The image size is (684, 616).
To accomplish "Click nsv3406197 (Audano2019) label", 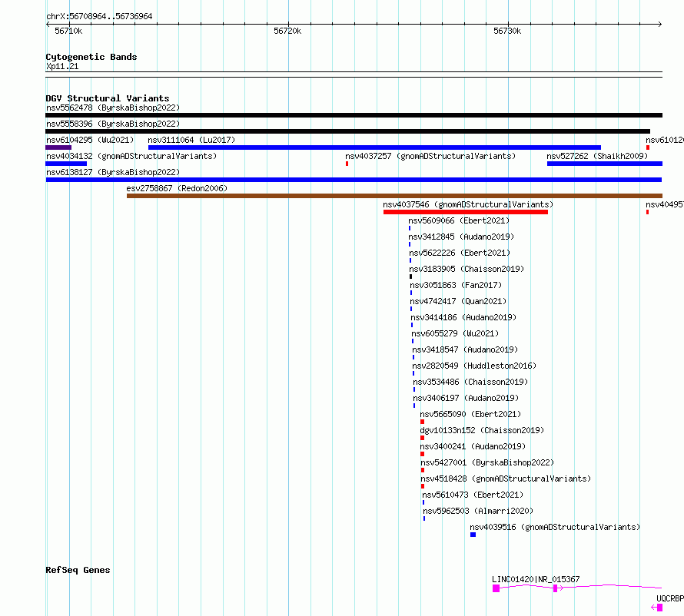I will 466,398.
